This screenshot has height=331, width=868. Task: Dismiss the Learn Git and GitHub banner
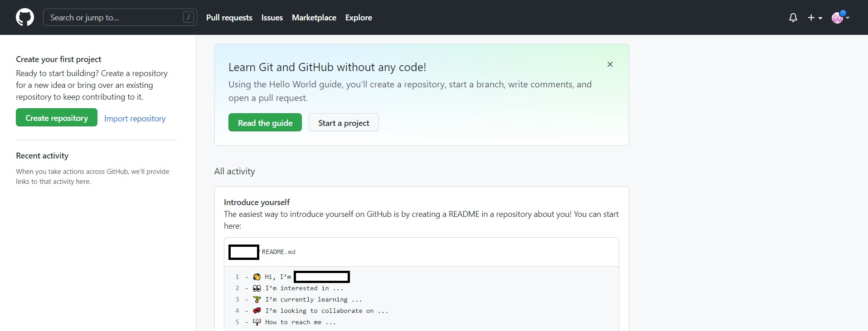click(x=610, y=64)
